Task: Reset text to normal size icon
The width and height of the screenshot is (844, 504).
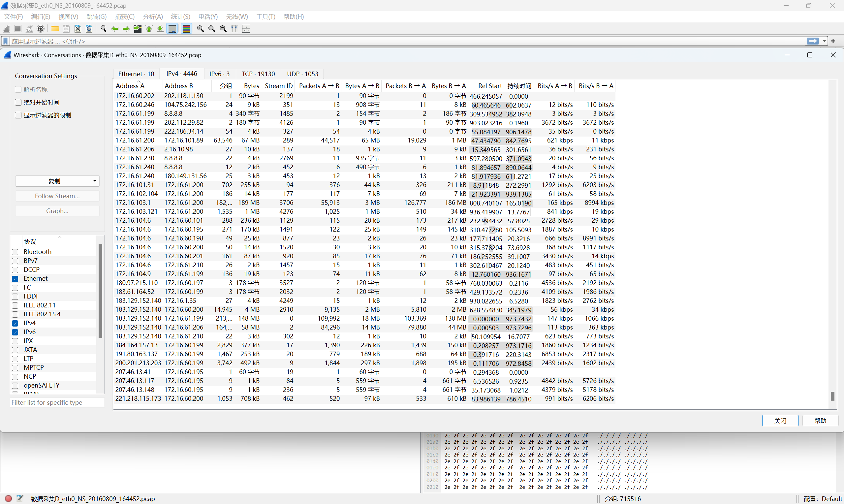Action: pos(223,29)
